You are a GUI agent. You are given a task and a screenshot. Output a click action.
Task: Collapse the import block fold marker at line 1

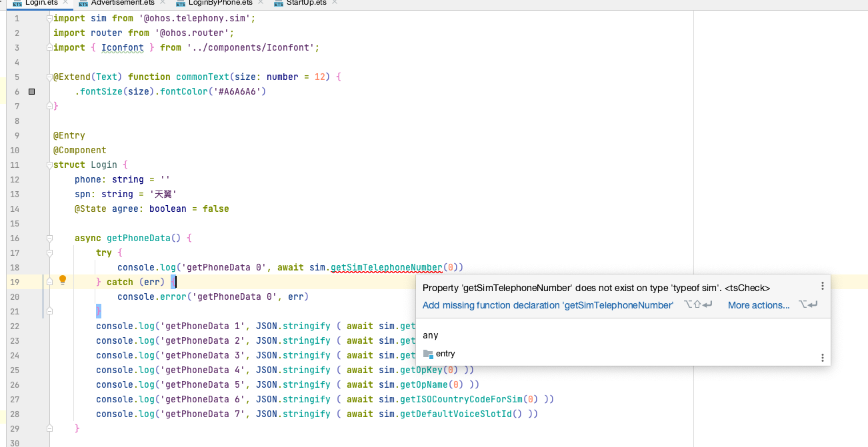coord(49,18)
